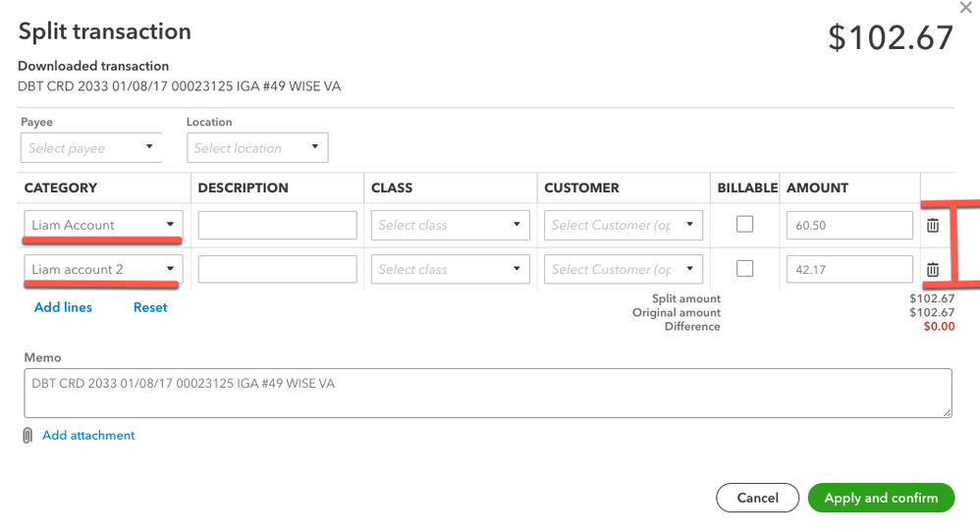
Task: Delete the second split line (42.17)
Action: [x=933, y=269]
